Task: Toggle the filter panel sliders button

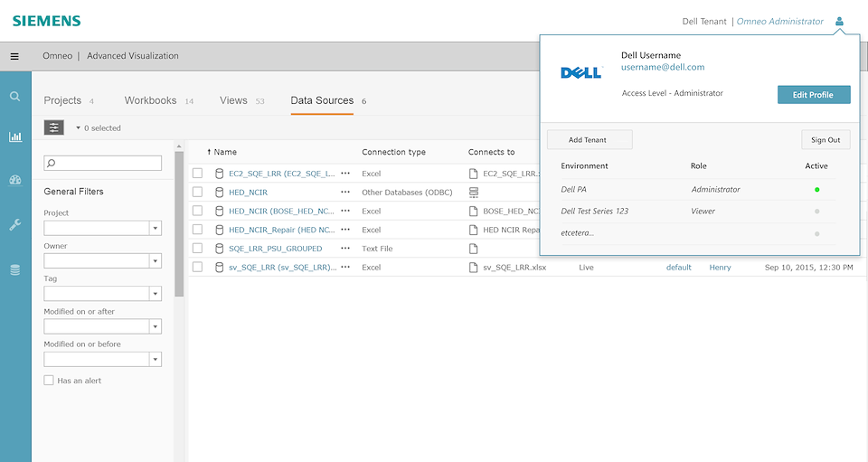Action: tap(53, 127)
